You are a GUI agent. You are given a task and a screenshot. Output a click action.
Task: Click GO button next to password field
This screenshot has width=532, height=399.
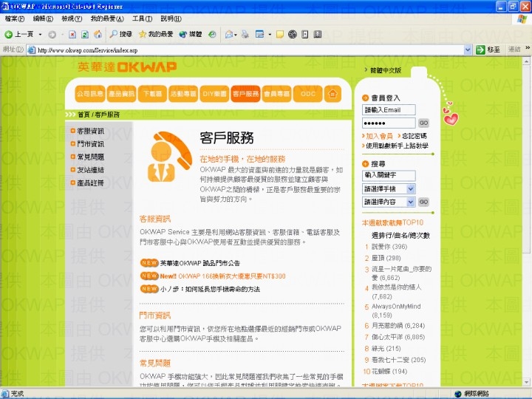tap(423, 123)
